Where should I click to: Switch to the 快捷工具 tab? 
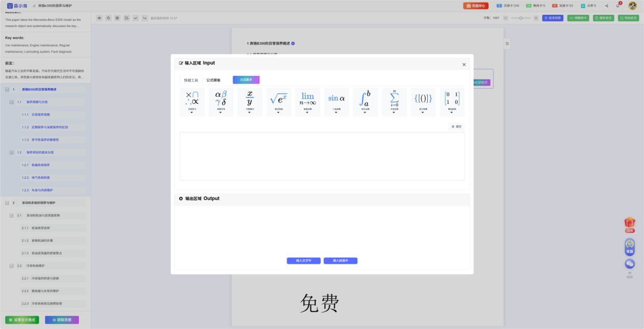[191, 80]
